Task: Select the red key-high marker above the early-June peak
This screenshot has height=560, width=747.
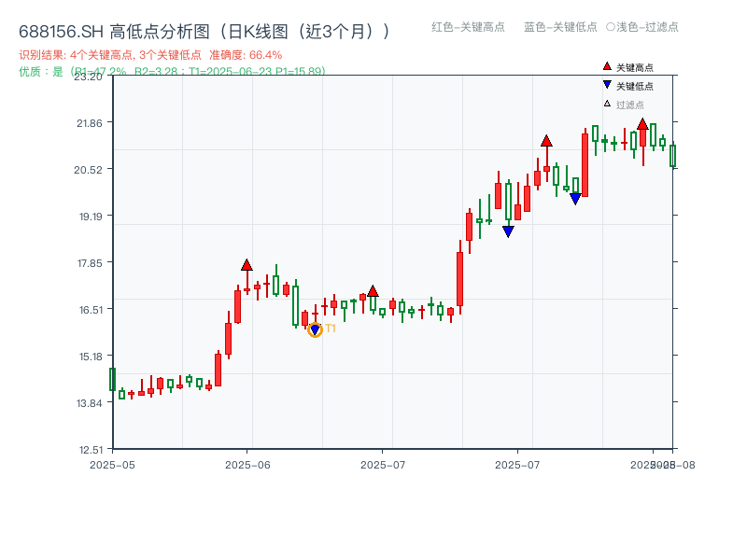Action: (245, 265)
